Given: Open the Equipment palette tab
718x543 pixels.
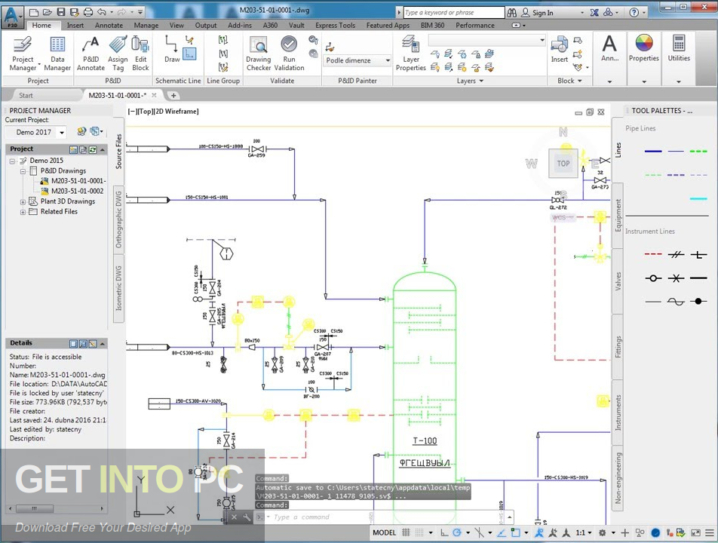Looking at the screenshot, I should point(618,215).
